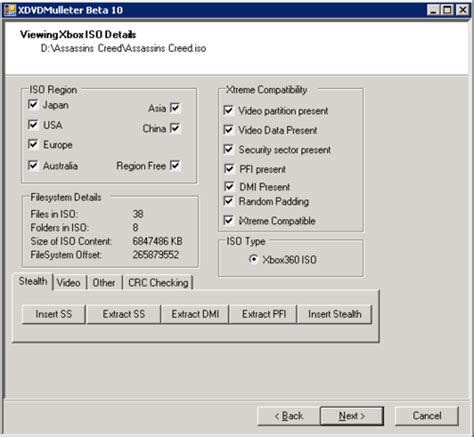The height and width of the screenshot is (437, 474).
Task: Toggle Security sector present checkbox
Action: [229, 149]
